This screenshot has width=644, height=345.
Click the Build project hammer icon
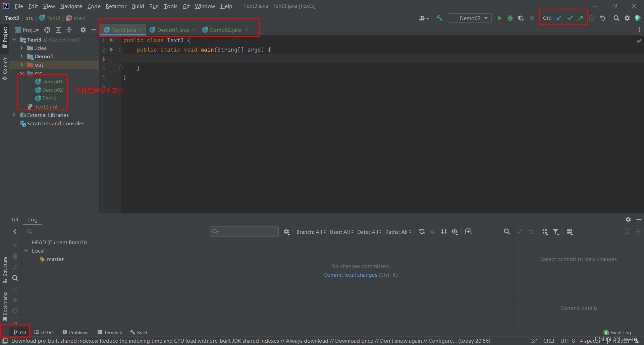coord(439,18)
